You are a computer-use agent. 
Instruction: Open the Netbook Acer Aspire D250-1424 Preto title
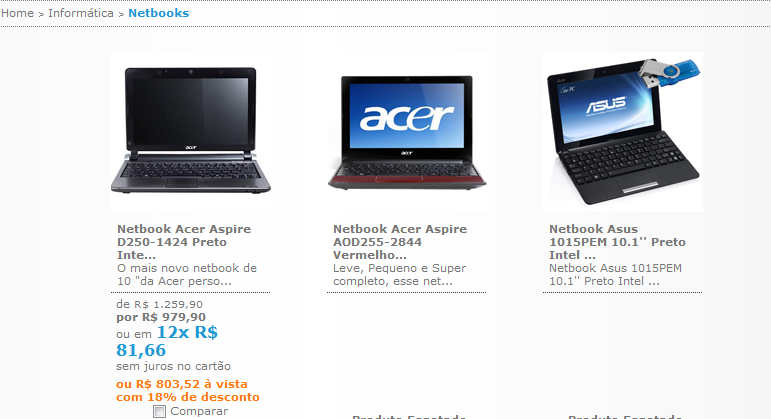click(184, 242)
